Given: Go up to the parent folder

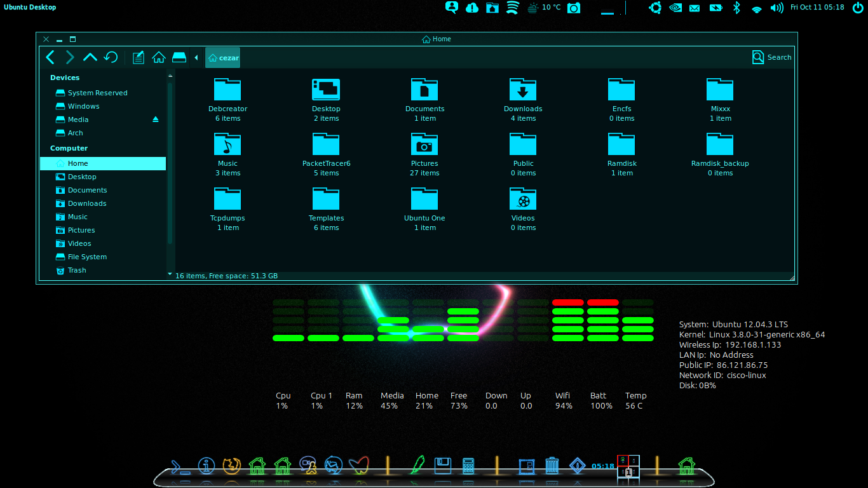Looking at the screenshot, I should coord(90,57).
